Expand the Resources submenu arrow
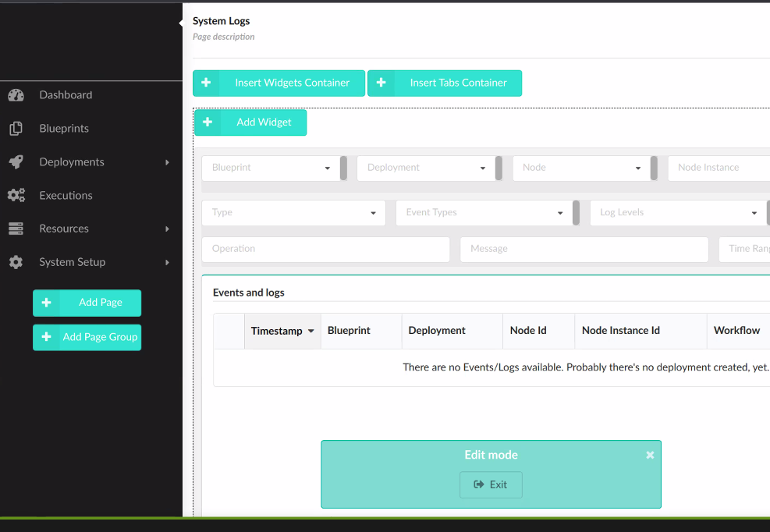This screenshot has width=770, height=532. [168, 229]
